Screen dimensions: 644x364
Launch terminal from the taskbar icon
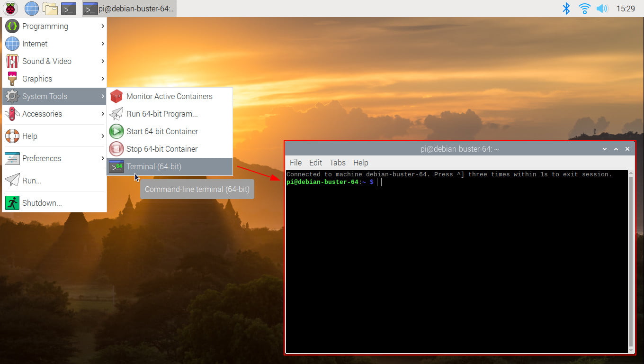click(69, 8)
